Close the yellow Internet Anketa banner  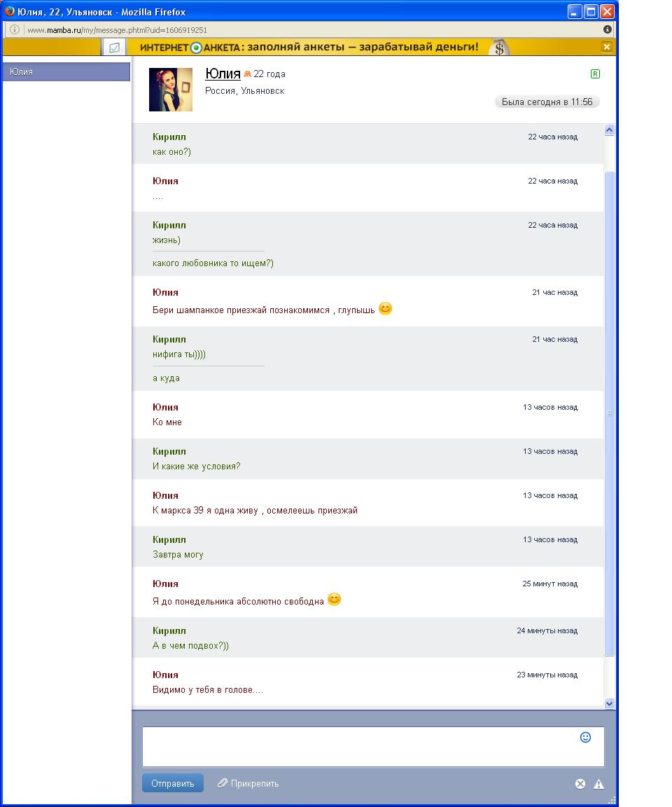[x=607, y=47]
